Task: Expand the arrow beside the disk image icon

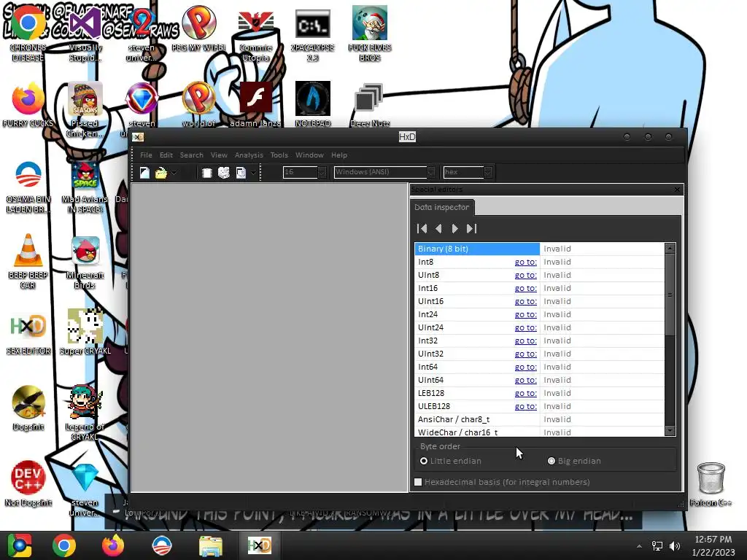Action: coord(253,172)
